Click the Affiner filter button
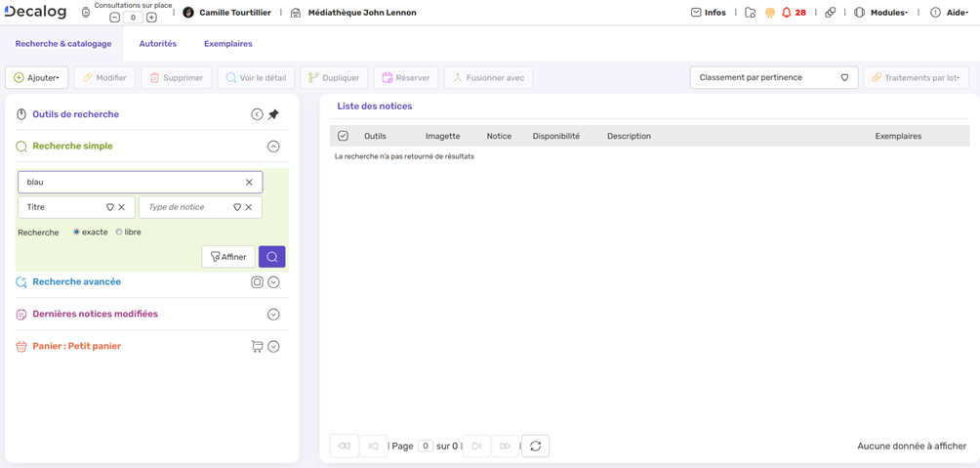The image size is (980, 468). click(x=228, y=257)
